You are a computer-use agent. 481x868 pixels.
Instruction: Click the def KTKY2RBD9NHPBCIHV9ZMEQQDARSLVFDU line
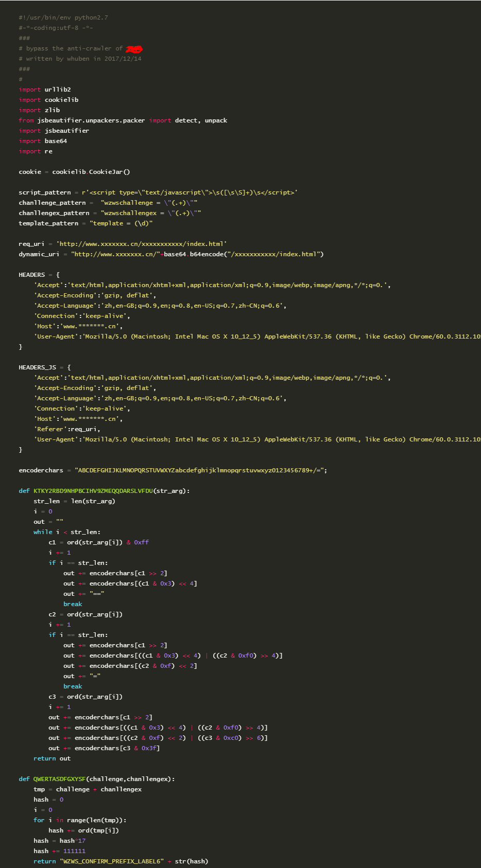tap(105, 491)
